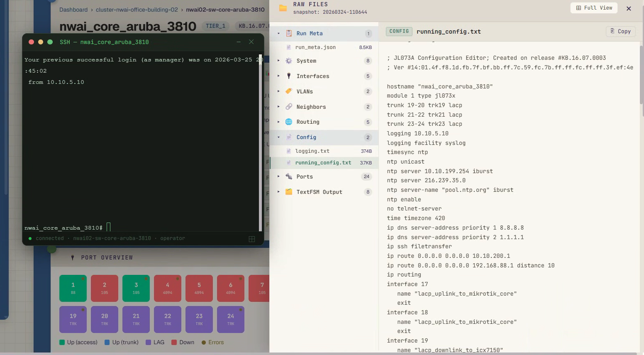Click the Run Meta clipboard icon
The width and height of the screenshot is (644, 355).
[289, 33]
